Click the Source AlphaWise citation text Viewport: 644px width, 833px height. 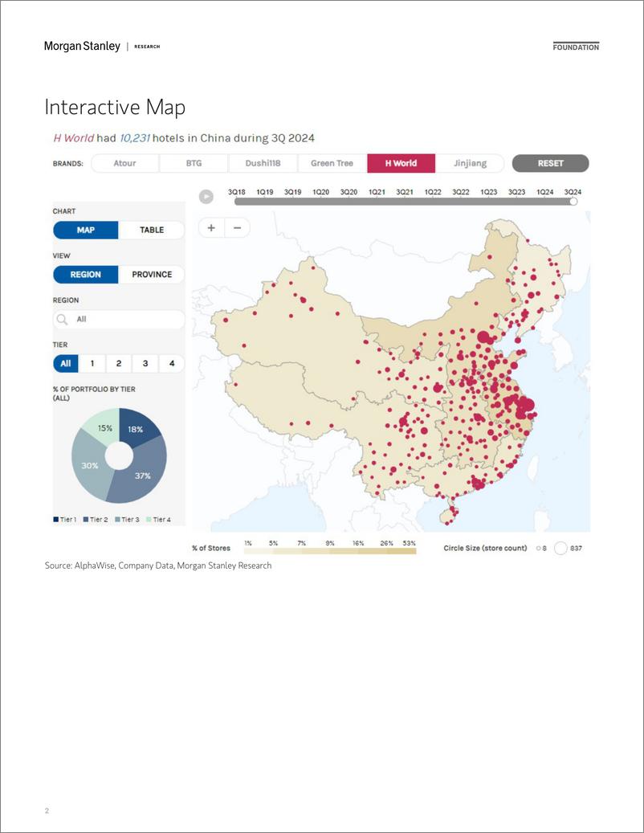(158, 566)
